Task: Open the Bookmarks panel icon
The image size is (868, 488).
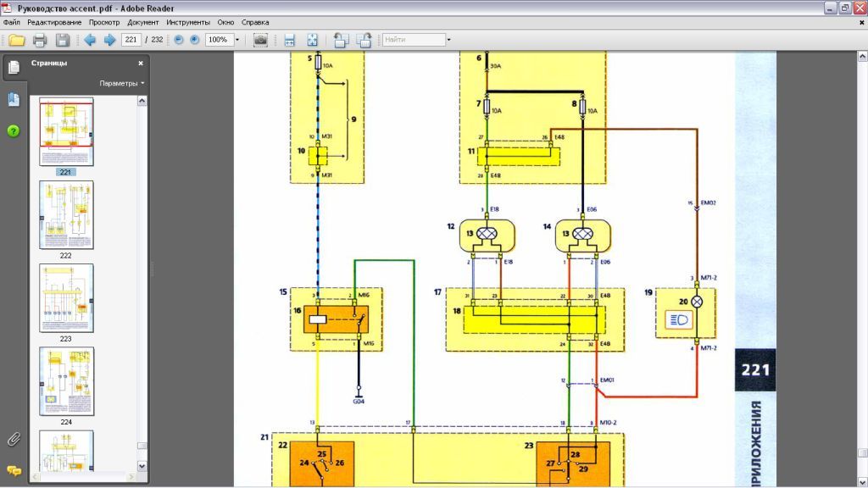Action: pyautogui.click(x=14, y=99)
